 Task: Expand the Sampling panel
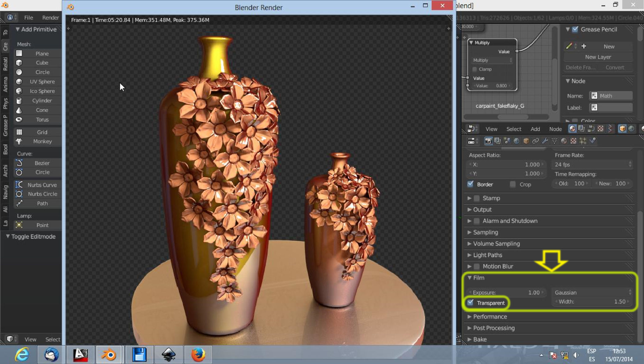pyautogui.click(x=486, y=232)
